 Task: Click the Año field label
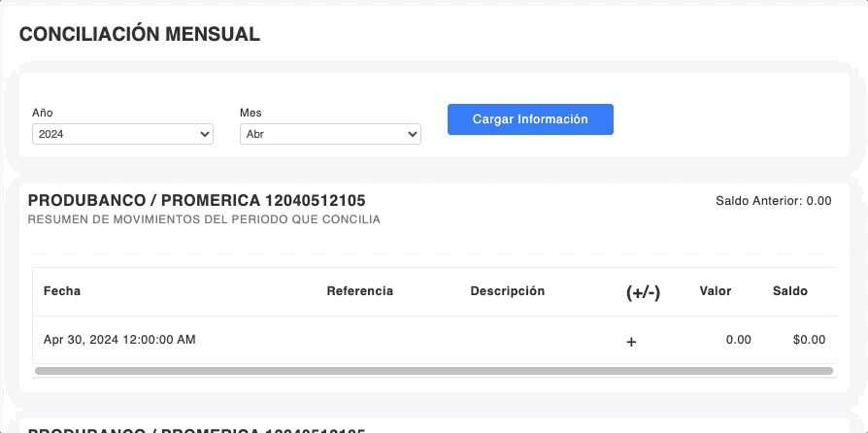tap(42, 113)
